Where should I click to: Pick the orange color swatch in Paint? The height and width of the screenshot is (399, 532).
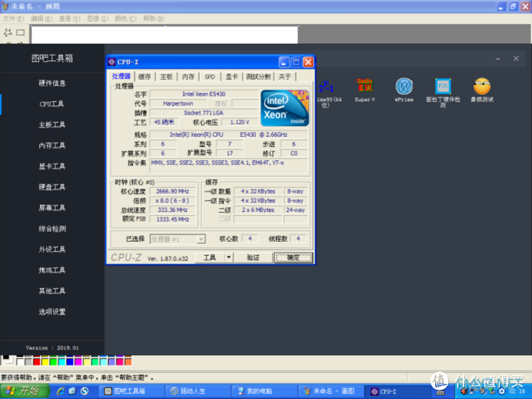(128, 362)
